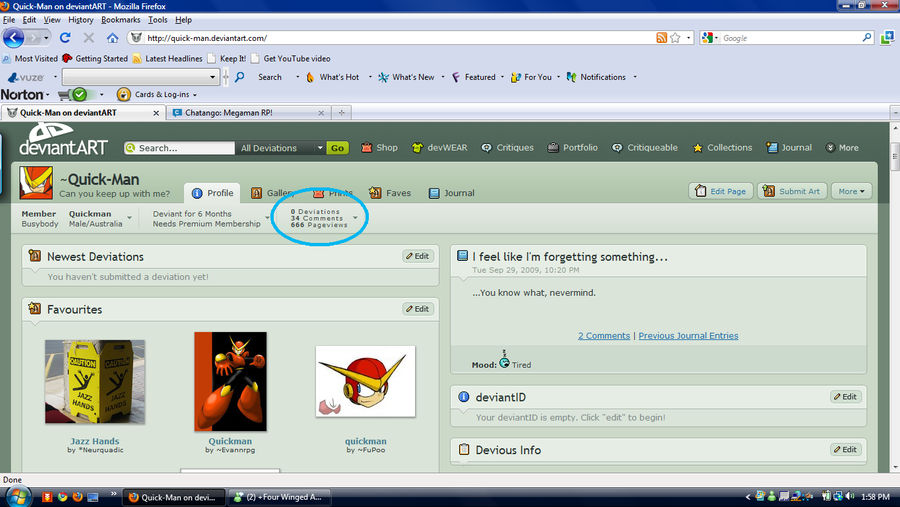Click the Vuze toolbar search magnifier icon
The height and width of the screenshot is (507, 900).
239,77
